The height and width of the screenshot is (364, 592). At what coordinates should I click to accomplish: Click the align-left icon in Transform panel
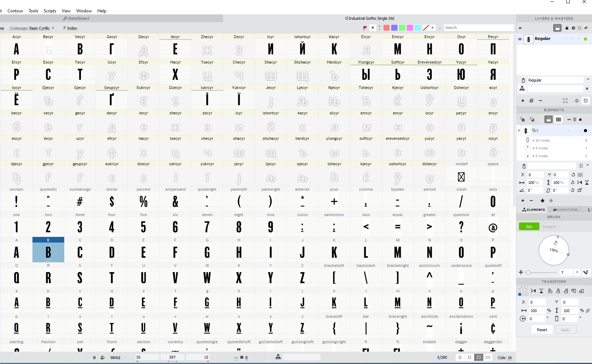[550, 291]
